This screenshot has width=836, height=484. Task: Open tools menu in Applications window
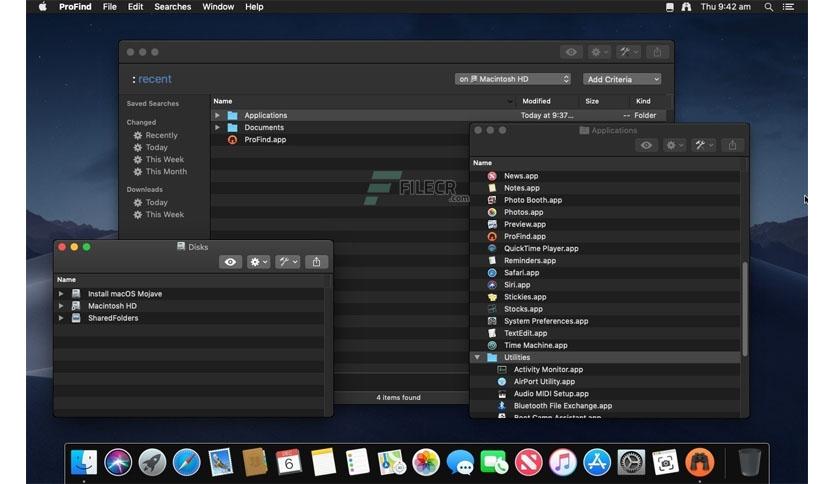(704, 145)
